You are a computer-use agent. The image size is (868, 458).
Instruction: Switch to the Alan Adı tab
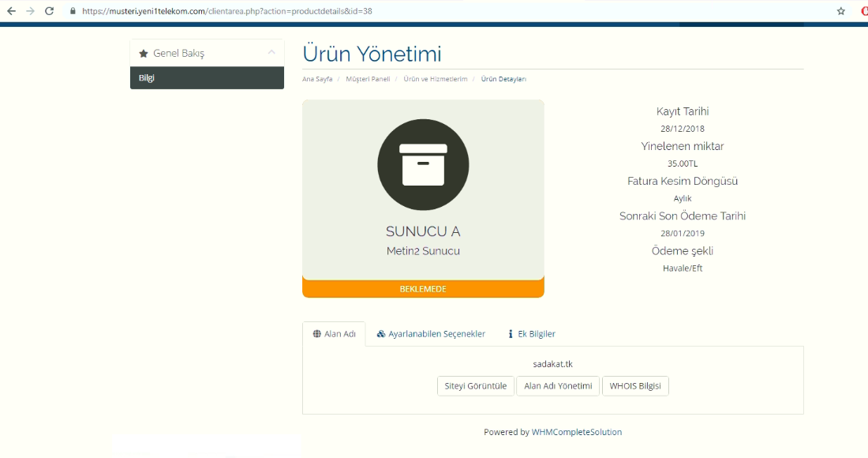(334, 334)
